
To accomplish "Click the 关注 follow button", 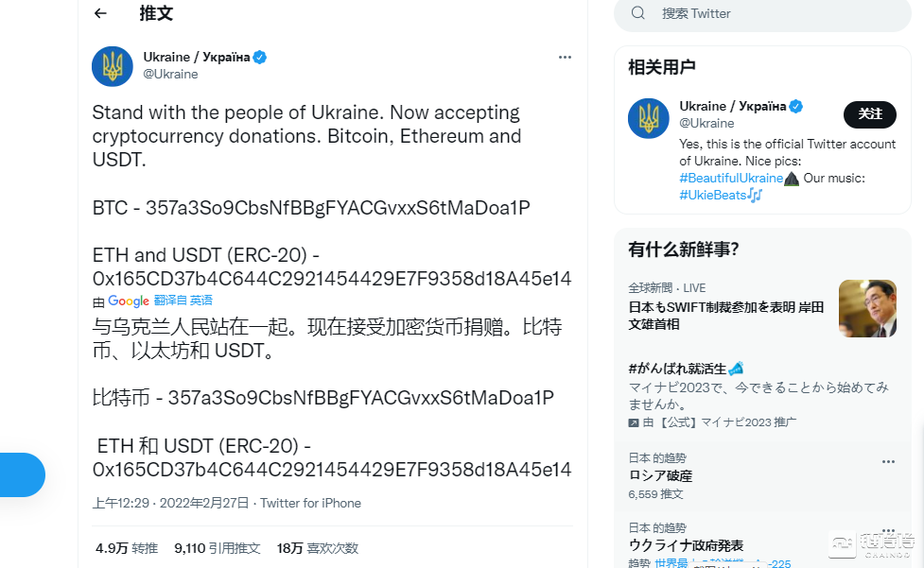I will 869,114.
